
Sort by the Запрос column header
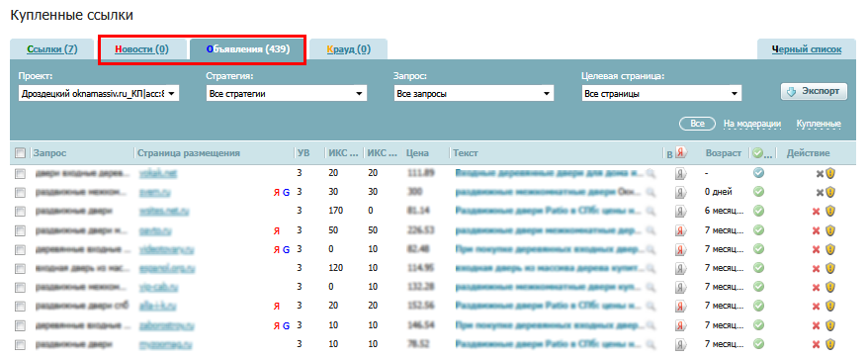[50, 153]
